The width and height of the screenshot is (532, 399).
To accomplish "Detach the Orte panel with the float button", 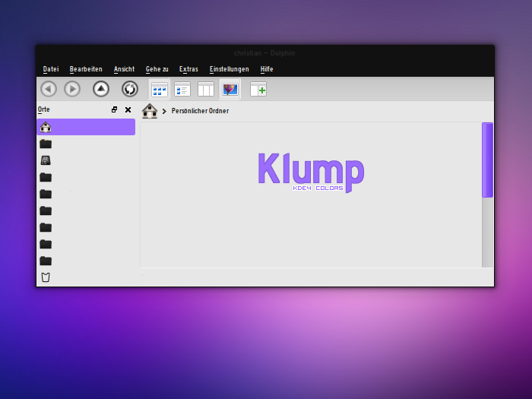I will click(x=114, y=109).
